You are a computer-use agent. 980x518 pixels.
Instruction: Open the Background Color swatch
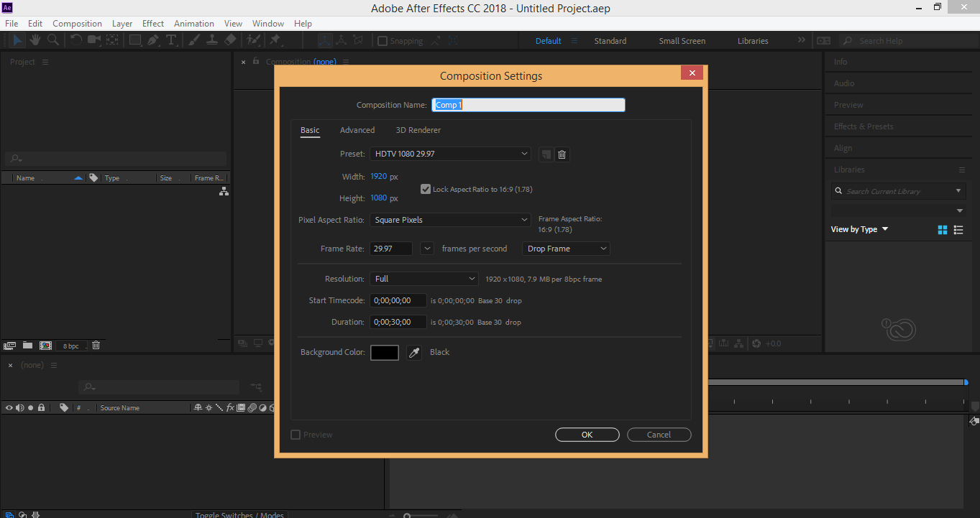click(385, 352)
